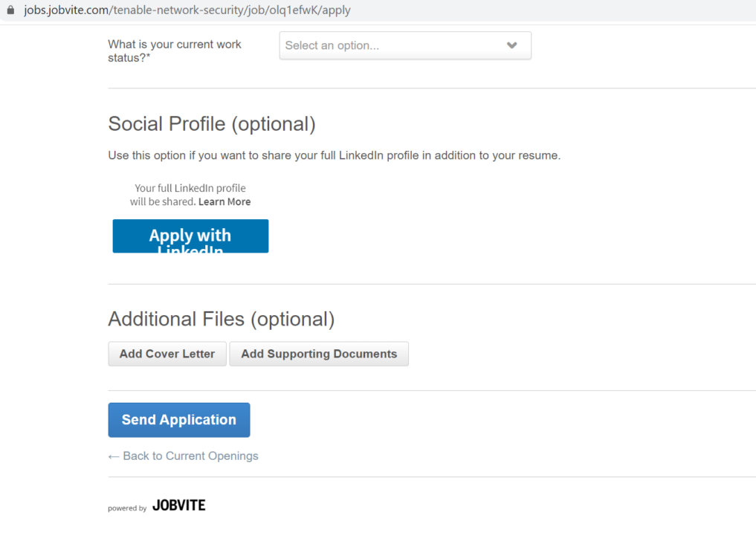Click Add Cover Letter button

pyautogui.click(x=167, y=354)
